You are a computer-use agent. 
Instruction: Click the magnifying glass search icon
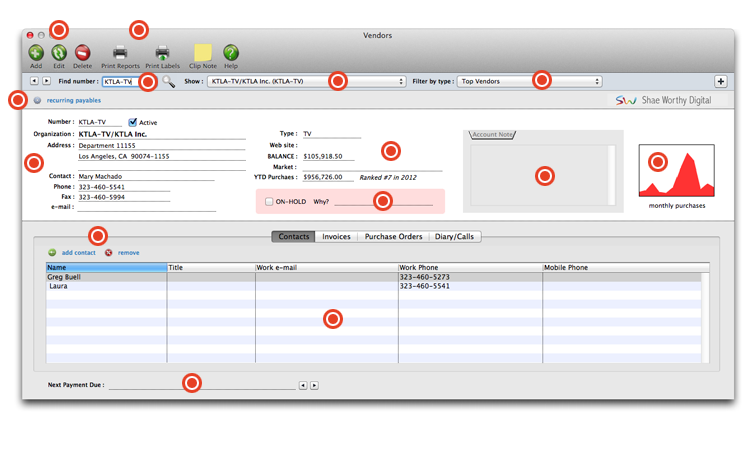tap(169, 82)
